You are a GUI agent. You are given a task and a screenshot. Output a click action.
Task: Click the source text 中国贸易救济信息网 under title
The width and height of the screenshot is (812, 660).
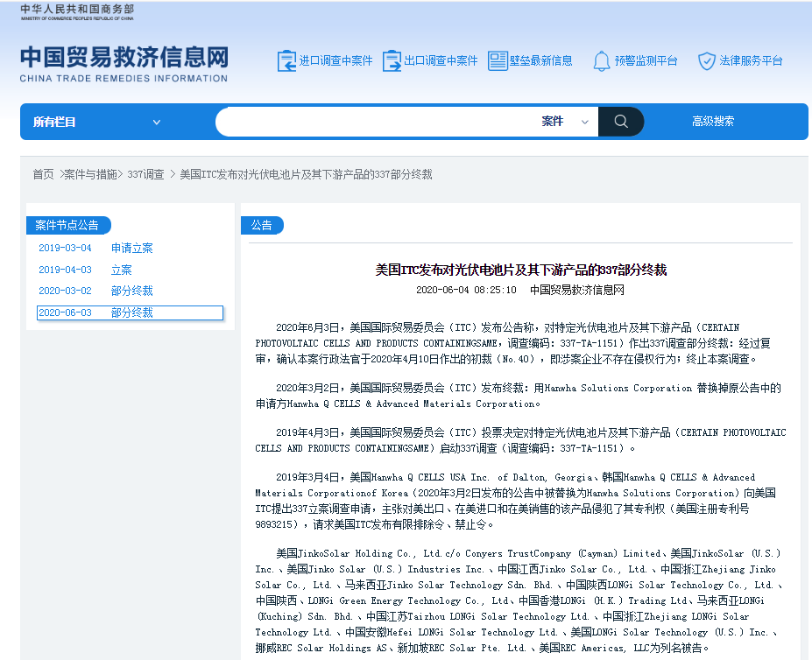577,290
